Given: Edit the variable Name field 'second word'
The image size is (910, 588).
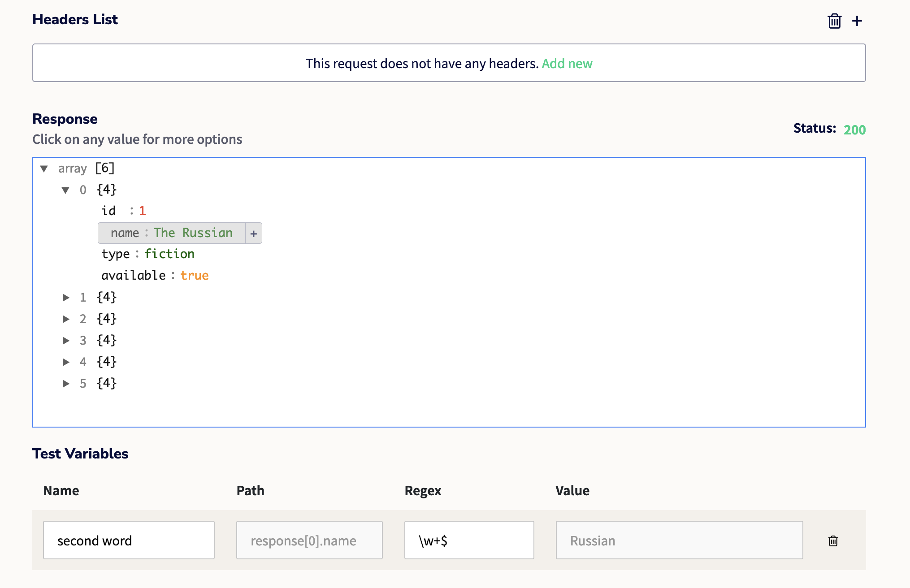Looking at the screenshot, I should click(x=129, y=540).
